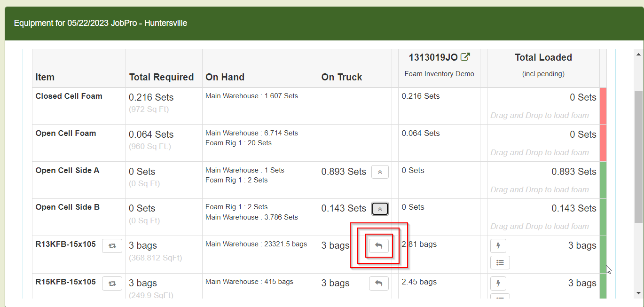Click double-chevron button for Open Cell Side B
644x307 pixels.
380,209
